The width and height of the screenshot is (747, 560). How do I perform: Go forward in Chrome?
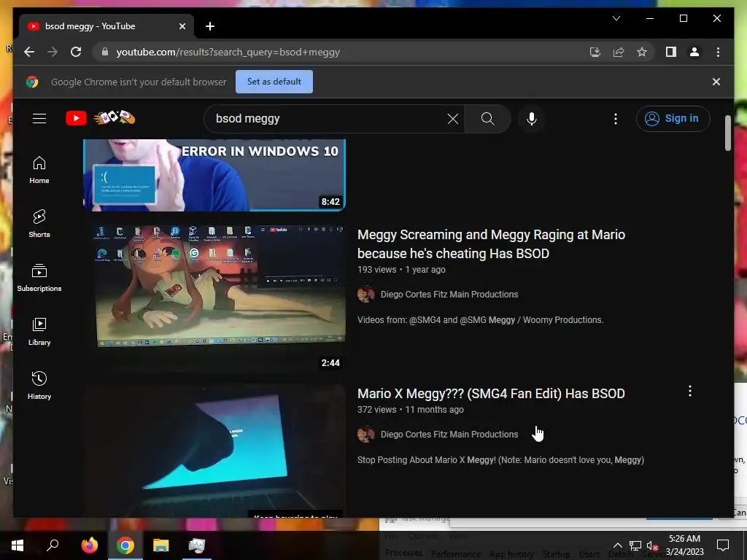(x=53, y=52)
